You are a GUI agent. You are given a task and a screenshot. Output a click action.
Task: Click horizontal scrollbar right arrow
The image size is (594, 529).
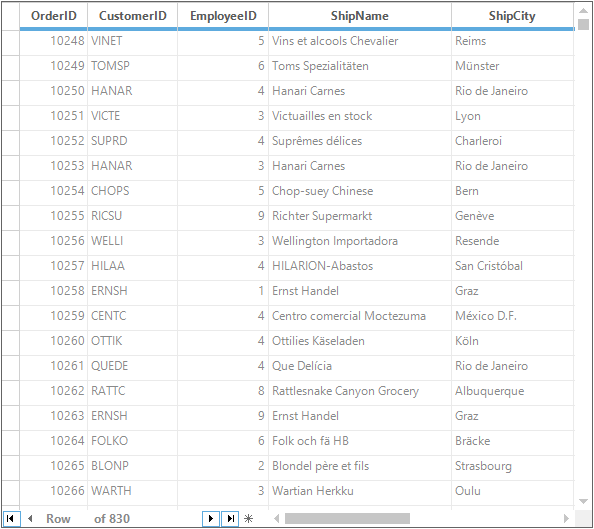[x=566, y=518]
